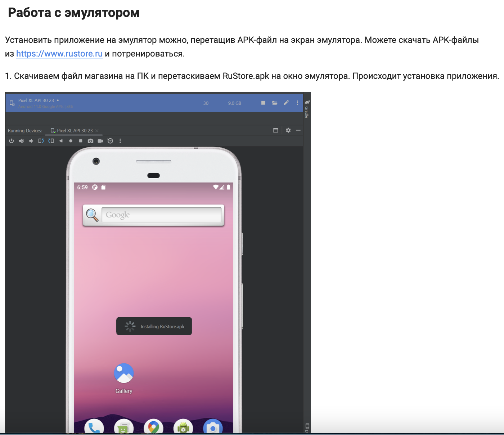Click the volume down icon
The width and height of the screenshot is (504, 435).
click(31, 141)
